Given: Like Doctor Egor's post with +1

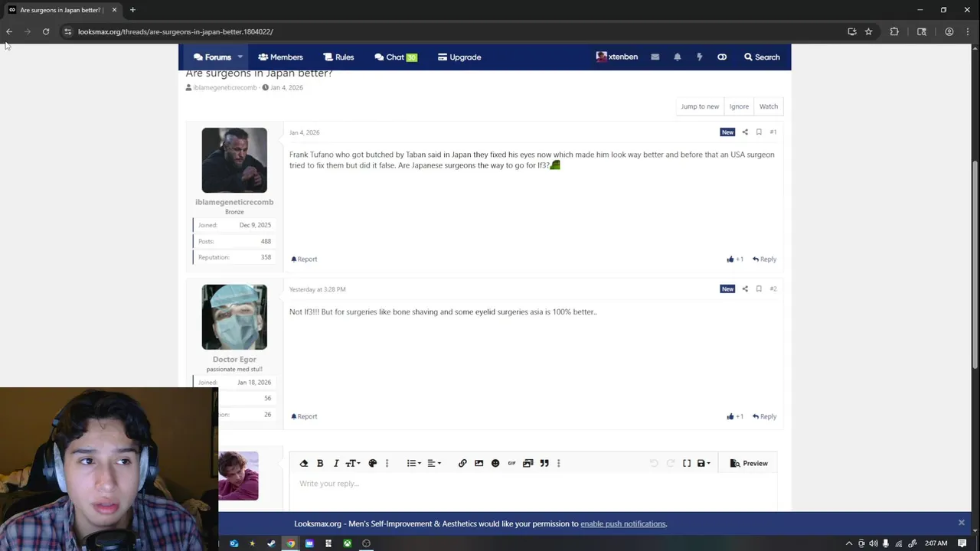Looking at the screenshot, I should (x=735, y=416).
